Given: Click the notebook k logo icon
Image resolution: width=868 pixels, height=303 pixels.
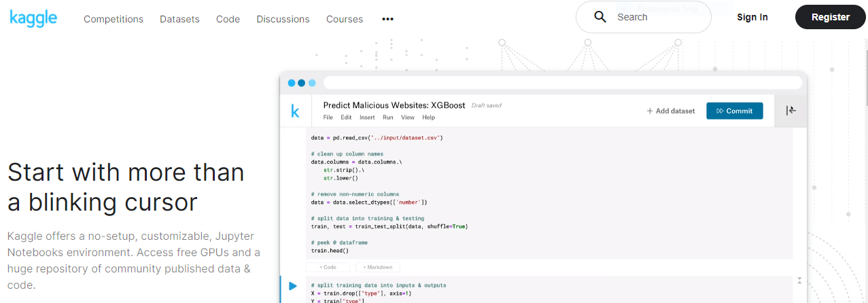Looking at the screenshot, I should click(295, 111).
